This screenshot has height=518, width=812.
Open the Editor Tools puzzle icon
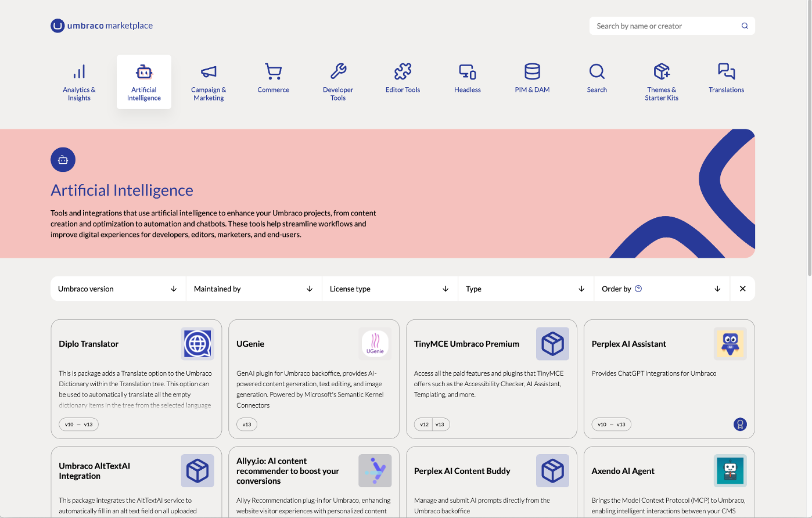tap(403, 71)
